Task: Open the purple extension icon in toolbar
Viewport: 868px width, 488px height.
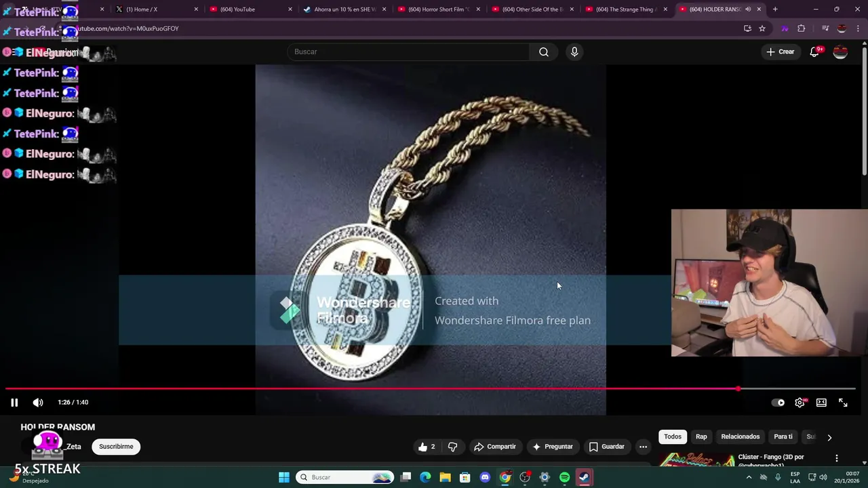Action: 785,28
